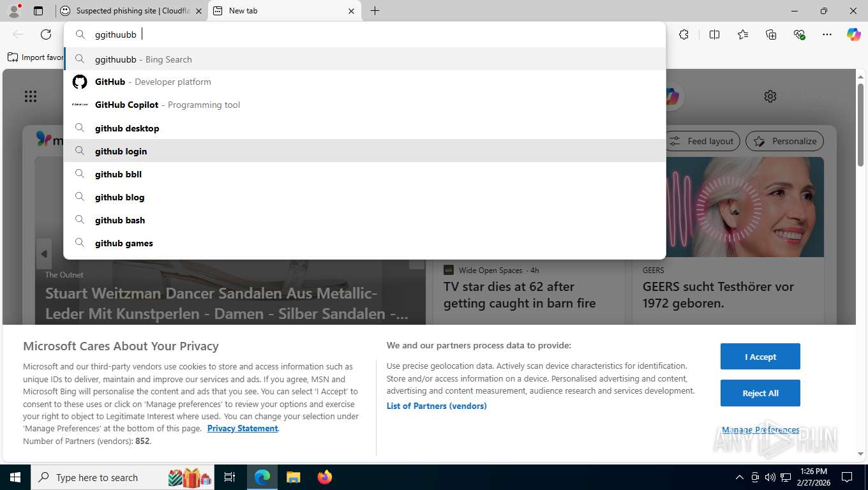Viewport: 868px width, 490px height.
Task: Close the Suspected phishing site tab
Action: (198, 11)
